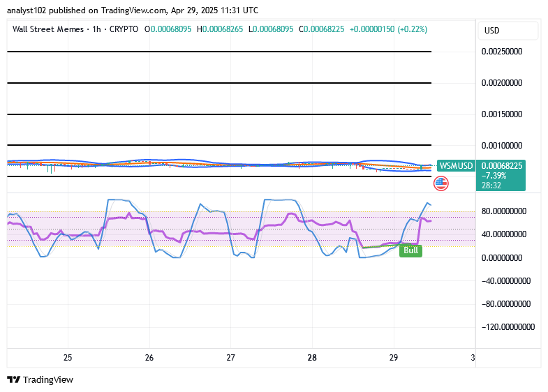Viewport: 548px width, 392px height.
Task: Click the low value L0.00068095
Action: (271, 29)
